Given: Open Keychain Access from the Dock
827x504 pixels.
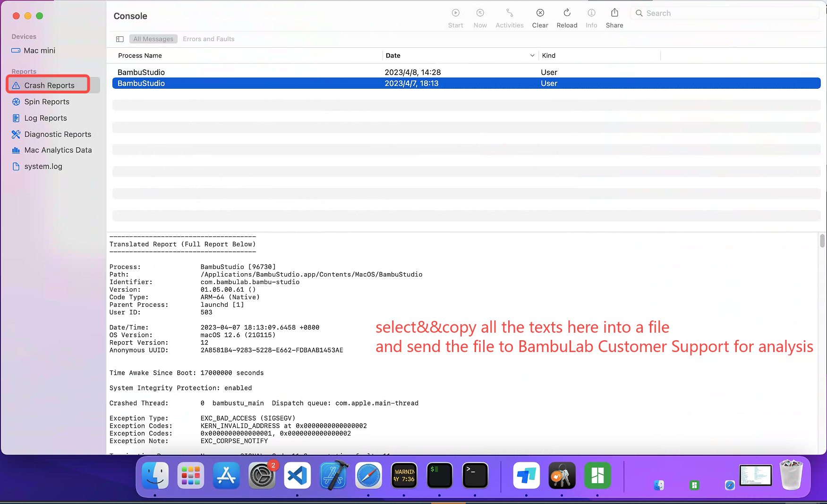Looking at the screenshot, I should (x=562, y=476).
